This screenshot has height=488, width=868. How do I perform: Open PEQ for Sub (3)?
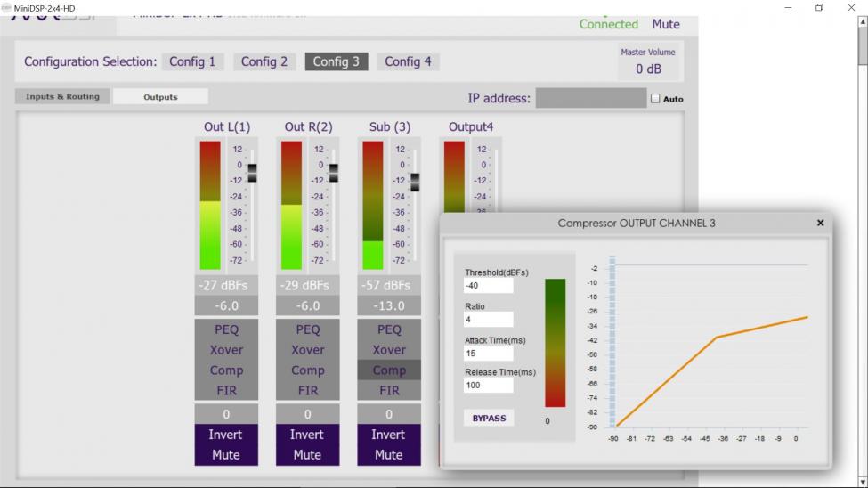(x=389, y=329)
